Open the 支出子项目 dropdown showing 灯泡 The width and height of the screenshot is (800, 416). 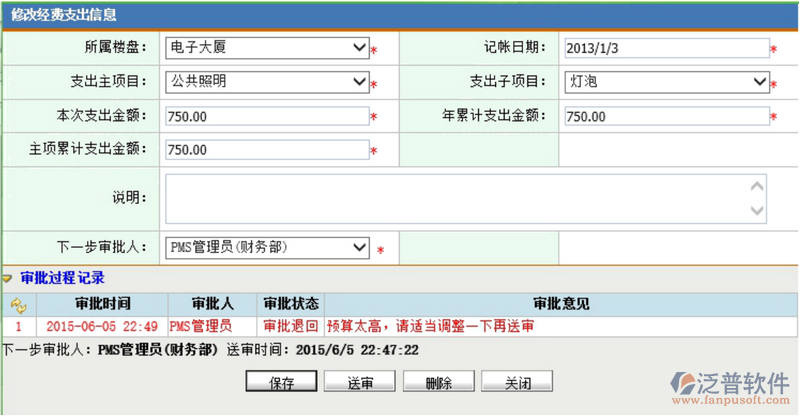667,82
